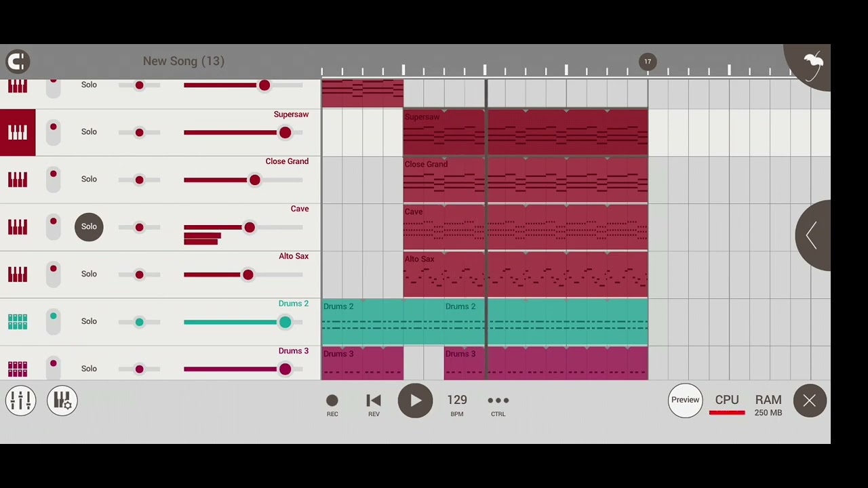
Task: Toggle mute on the Close Grand track
Action: coord(53,180)
